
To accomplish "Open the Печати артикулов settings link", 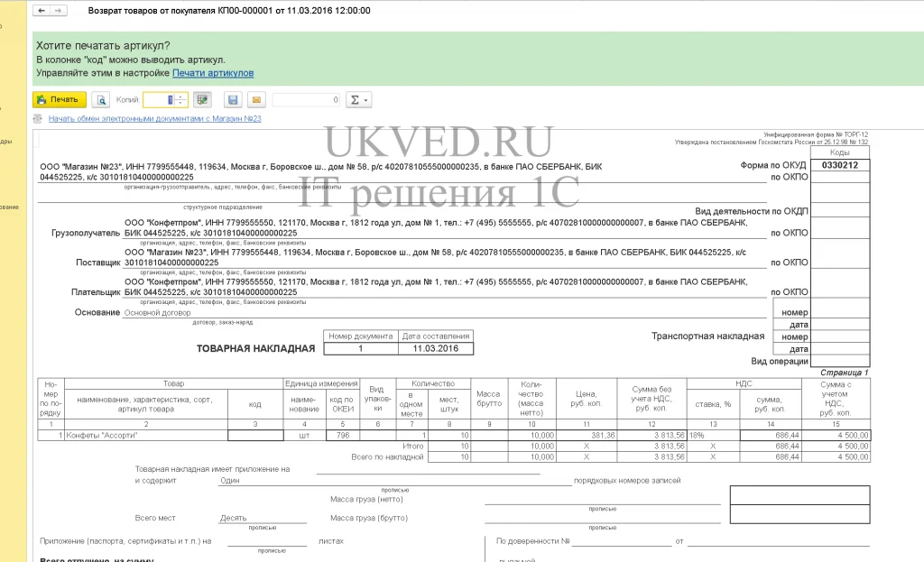I will (213, 73).
